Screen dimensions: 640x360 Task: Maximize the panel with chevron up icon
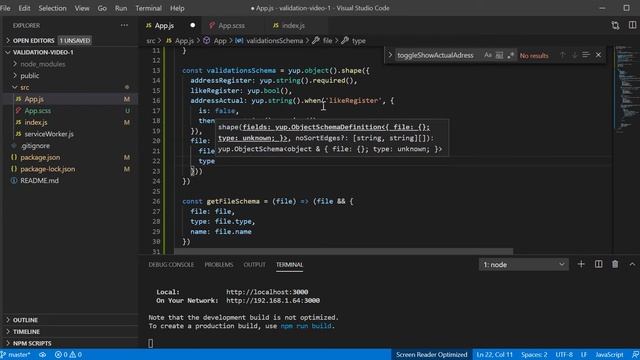[x=632, y=264]
